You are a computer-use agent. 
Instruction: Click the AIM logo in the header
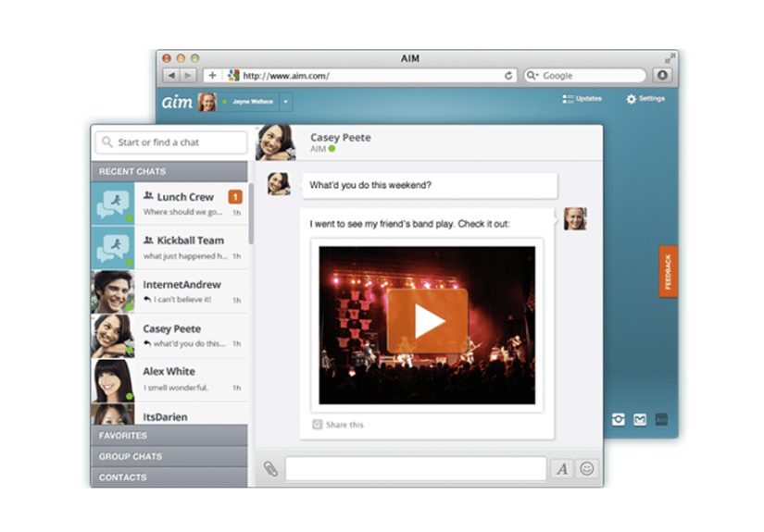(177, 102)
